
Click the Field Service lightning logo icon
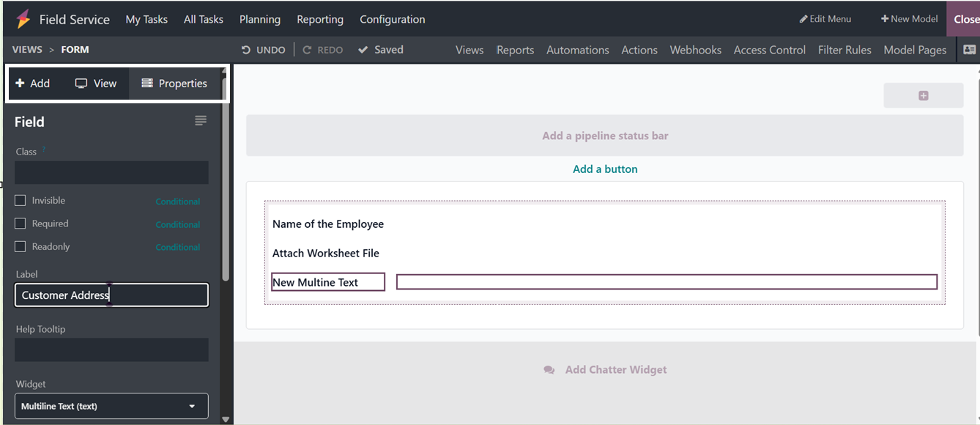click(x=23, y=19)
